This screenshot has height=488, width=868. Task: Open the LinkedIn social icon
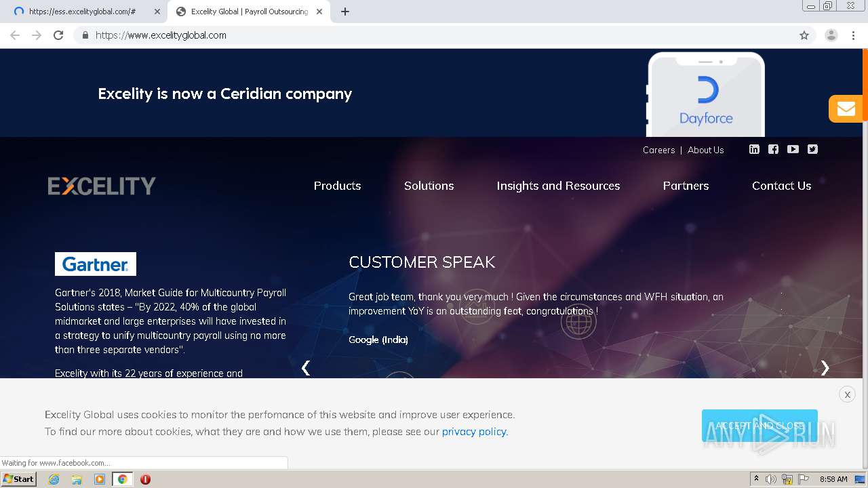coord(754,149)
